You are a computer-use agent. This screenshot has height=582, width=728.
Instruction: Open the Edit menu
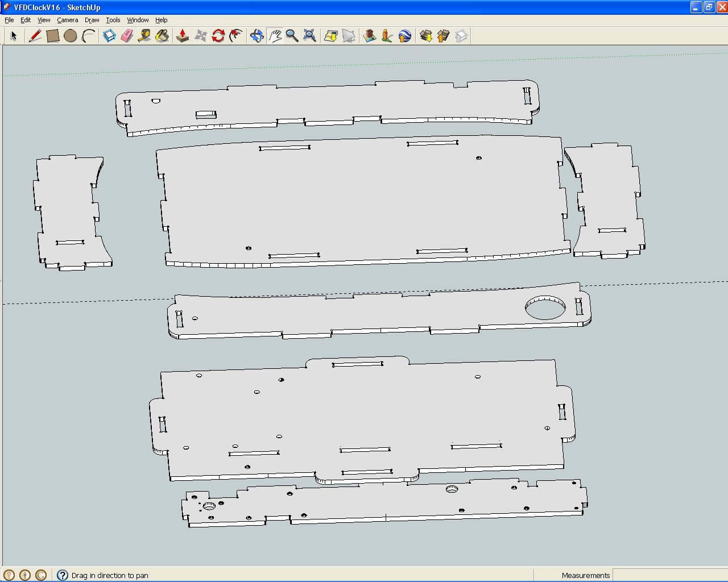26,20
